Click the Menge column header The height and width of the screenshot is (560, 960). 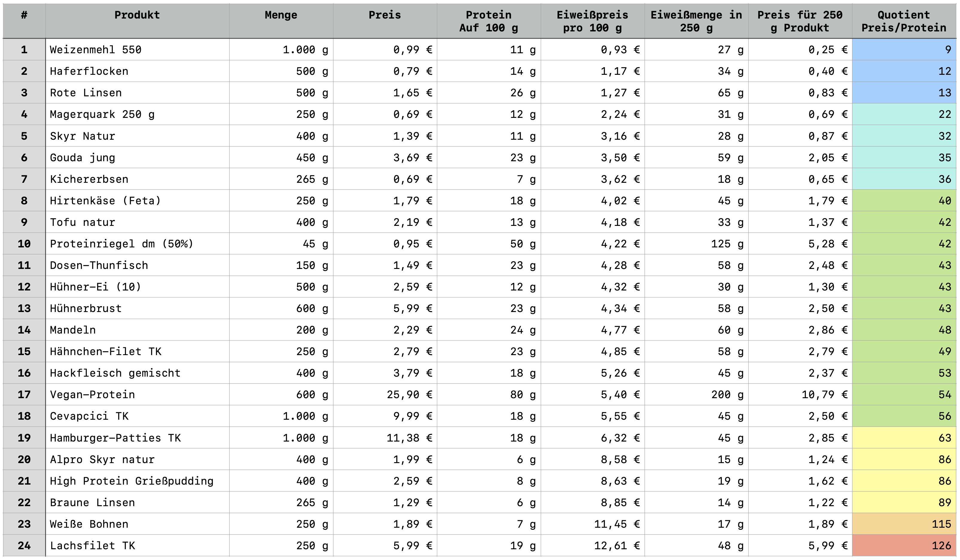281,21
